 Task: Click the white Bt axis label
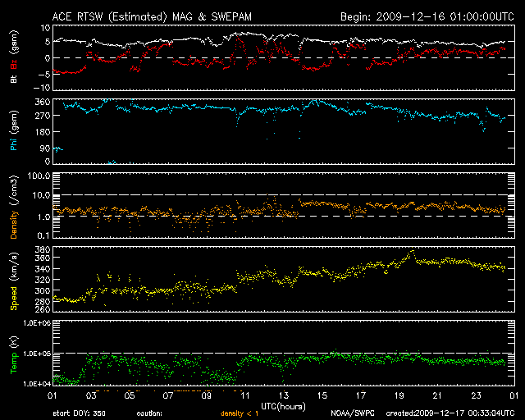13,79
